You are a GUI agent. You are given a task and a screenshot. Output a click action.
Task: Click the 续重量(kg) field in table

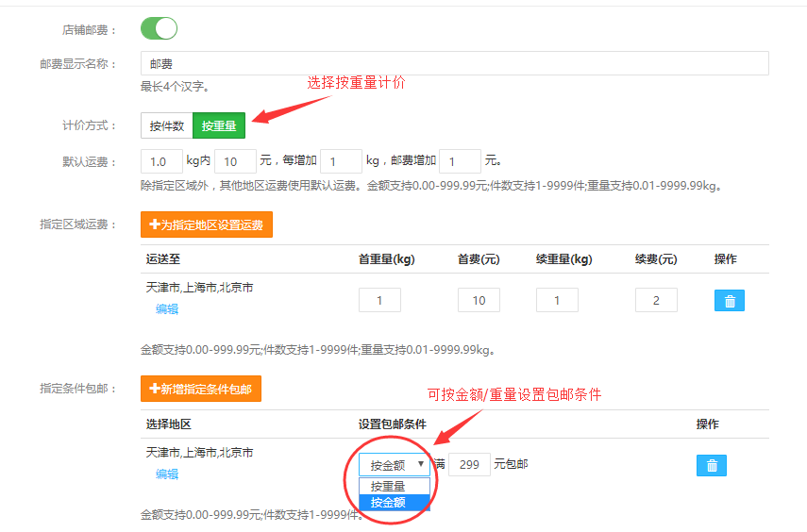pos(557,300)
